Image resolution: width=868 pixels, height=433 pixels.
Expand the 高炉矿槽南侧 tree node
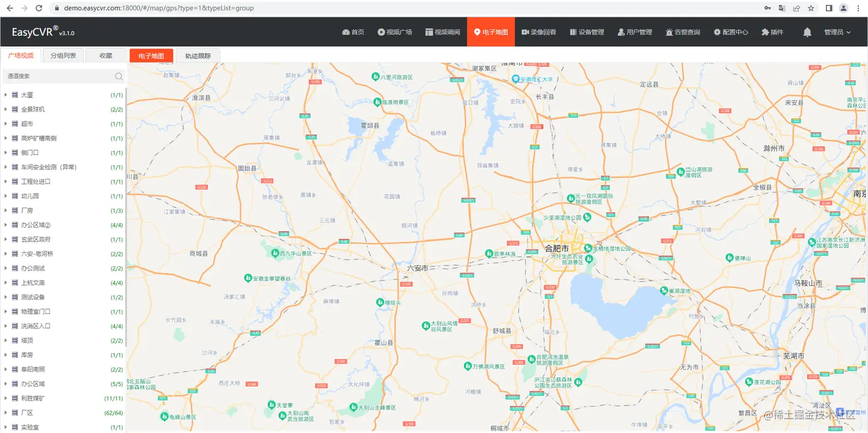click(x=6, y=138)
